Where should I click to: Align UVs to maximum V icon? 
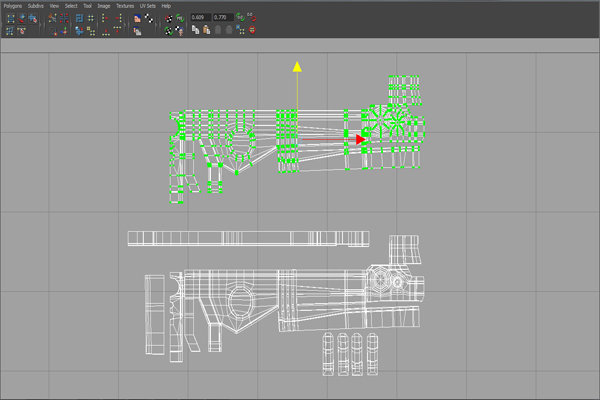tap(117, 30)
